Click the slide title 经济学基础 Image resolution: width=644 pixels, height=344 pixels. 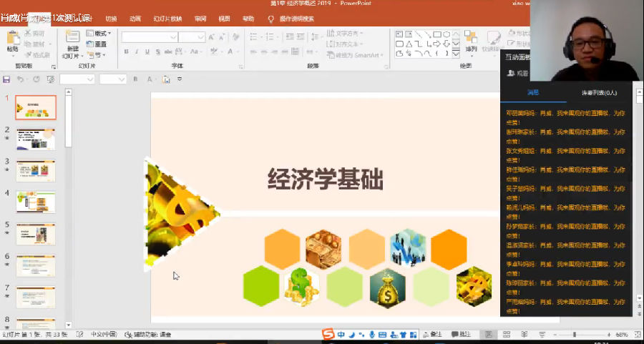pos(326,180)
